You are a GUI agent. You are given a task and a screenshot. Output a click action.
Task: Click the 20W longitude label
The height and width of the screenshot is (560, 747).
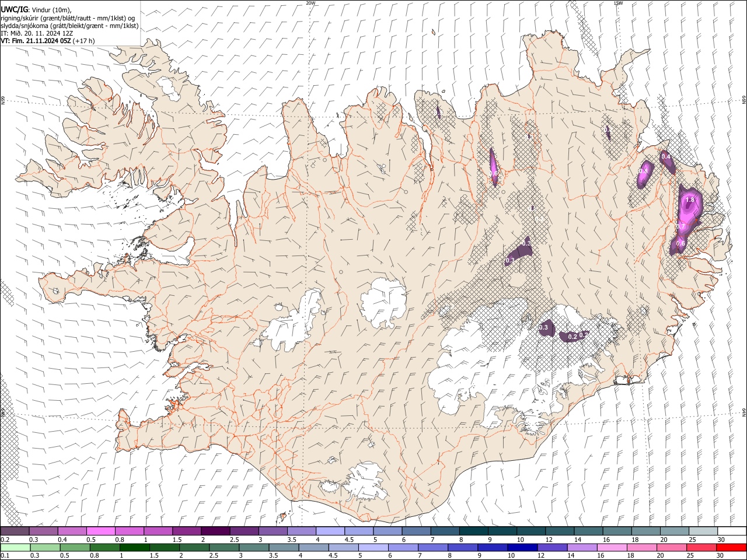click(x=310, y=3)
